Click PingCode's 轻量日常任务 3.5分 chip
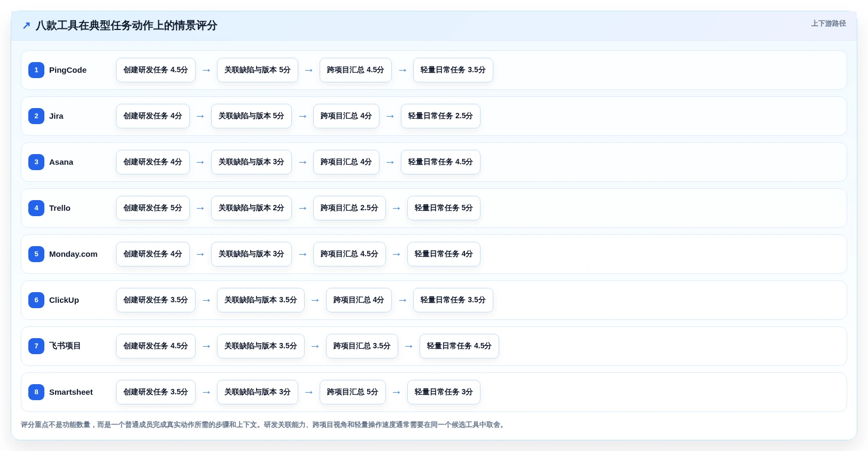868x451 pixels. pyautogui.click(x=453, y=70)
